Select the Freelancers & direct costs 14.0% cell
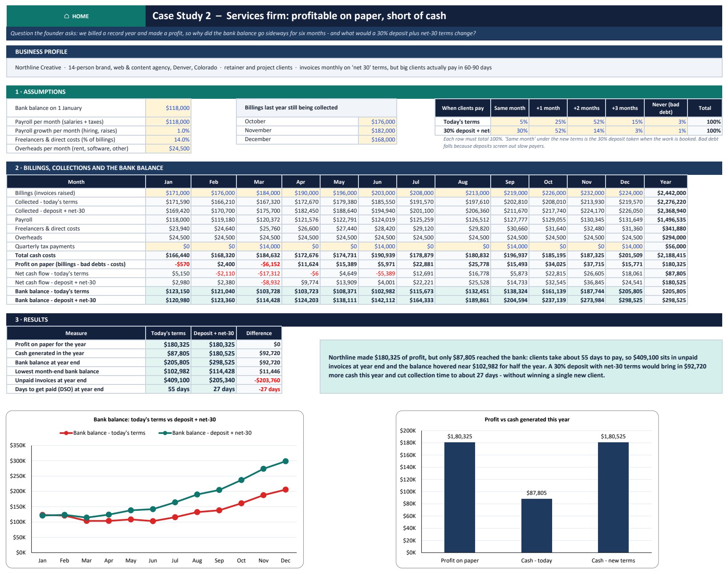728x574 pixels. pyautogui.click(x=168, y=140)
